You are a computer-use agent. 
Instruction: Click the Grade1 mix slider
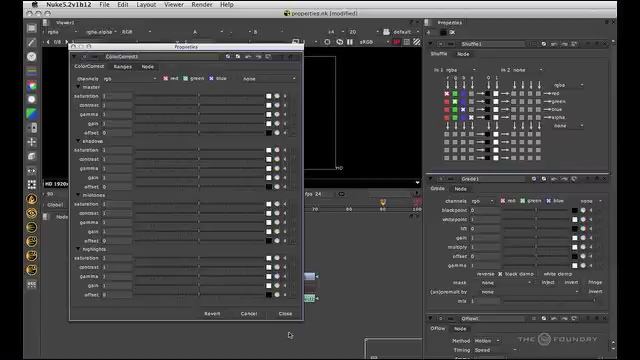pyautogui.click(x=549, y=301)
